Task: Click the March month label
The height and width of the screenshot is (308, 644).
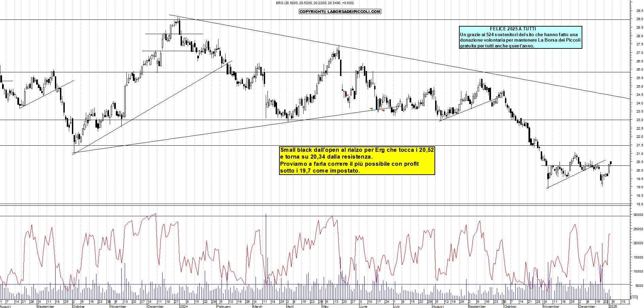Action: click(258, 306)
